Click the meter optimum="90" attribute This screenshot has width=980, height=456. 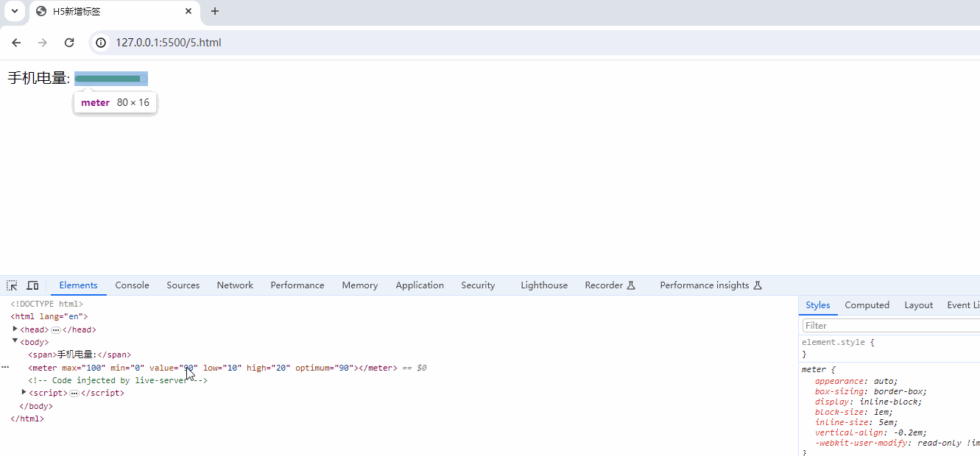tap(325, 368)
